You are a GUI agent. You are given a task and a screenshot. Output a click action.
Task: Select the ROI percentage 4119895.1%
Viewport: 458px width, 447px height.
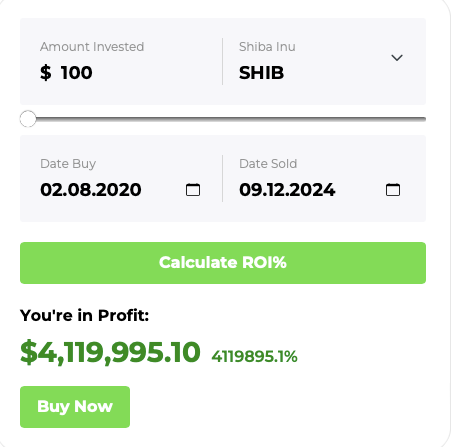point(254,356)
